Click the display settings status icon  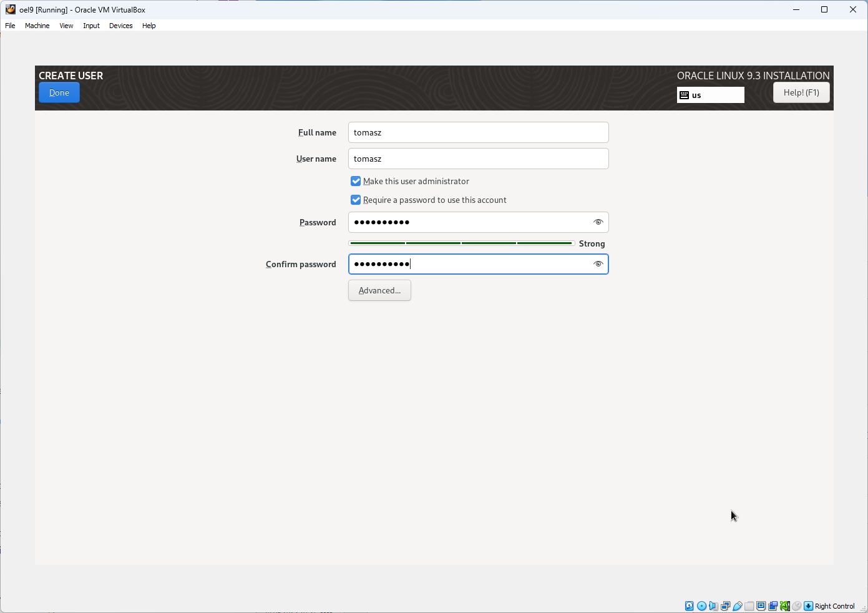761,606
